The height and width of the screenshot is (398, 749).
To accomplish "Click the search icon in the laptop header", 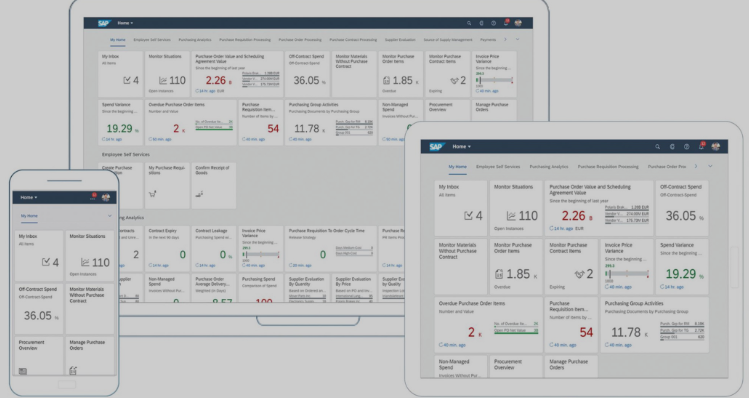I will (469, 23).
